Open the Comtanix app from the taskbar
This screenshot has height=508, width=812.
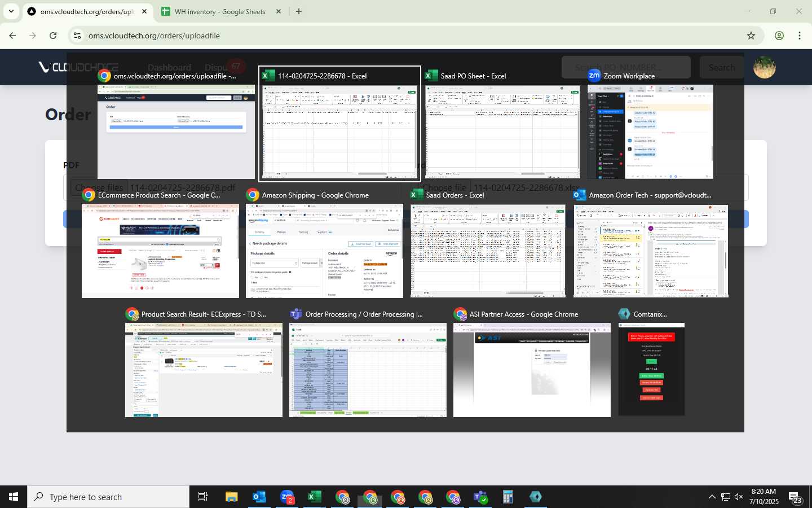(536, 497)
